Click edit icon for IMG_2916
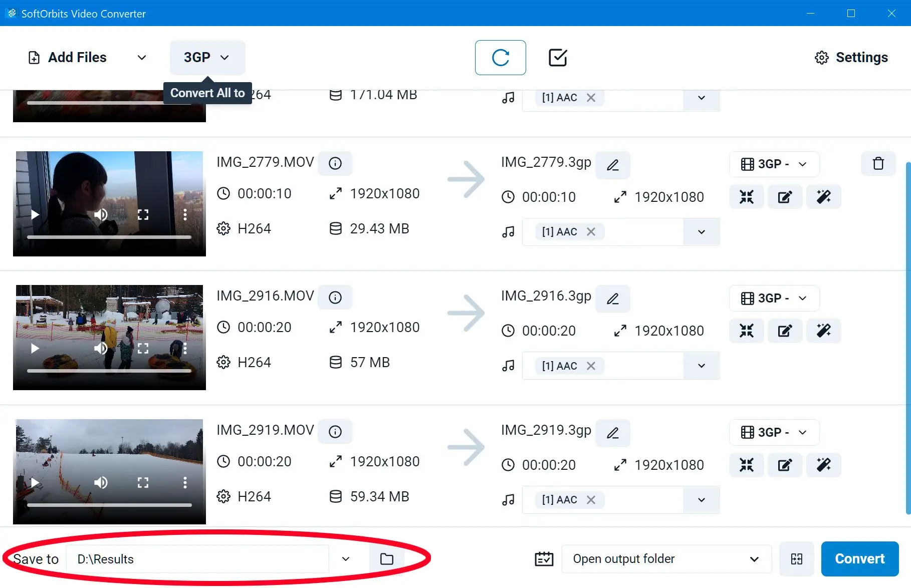This screenshot has height=588, width=911. pyautogui.click(x=785, y=331)
